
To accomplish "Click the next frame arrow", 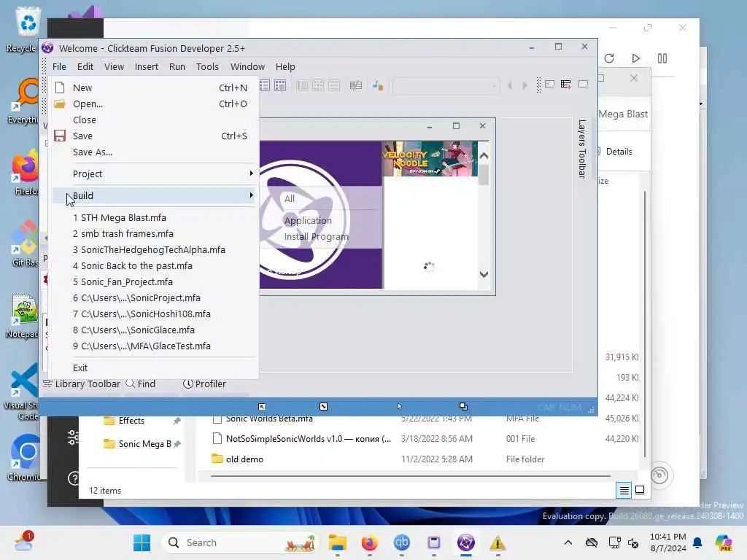I will [x=525, y=86].
